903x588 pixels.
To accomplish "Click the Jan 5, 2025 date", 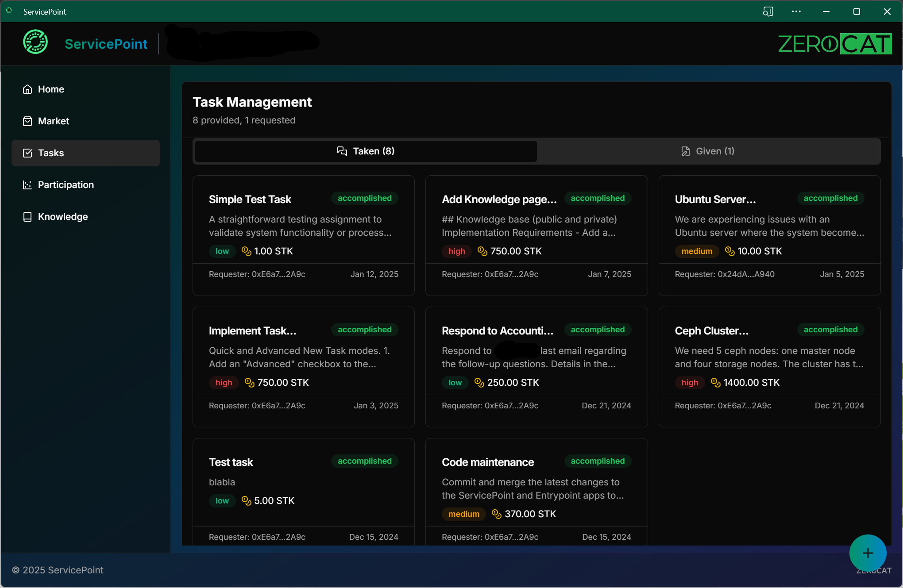I will pyautogui.click(x=842, y=274).
